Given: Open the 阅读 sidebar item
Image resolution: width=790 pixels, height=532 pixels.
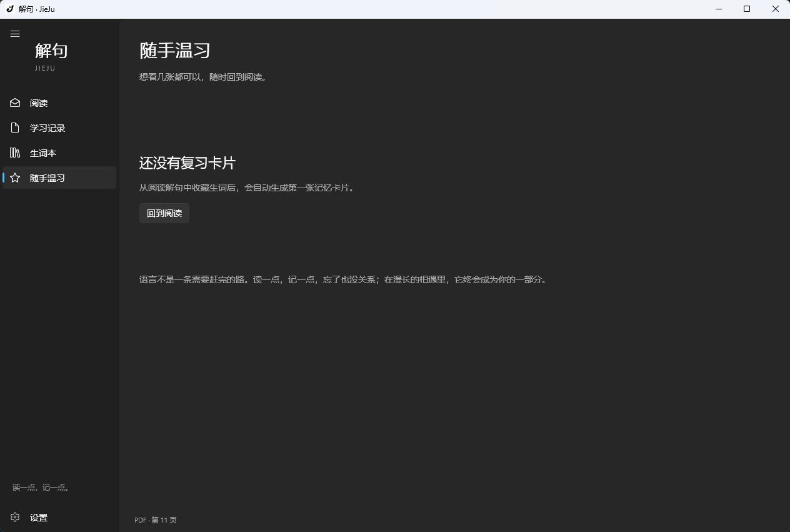Looking at the screenshot, I should coord(59,103).
